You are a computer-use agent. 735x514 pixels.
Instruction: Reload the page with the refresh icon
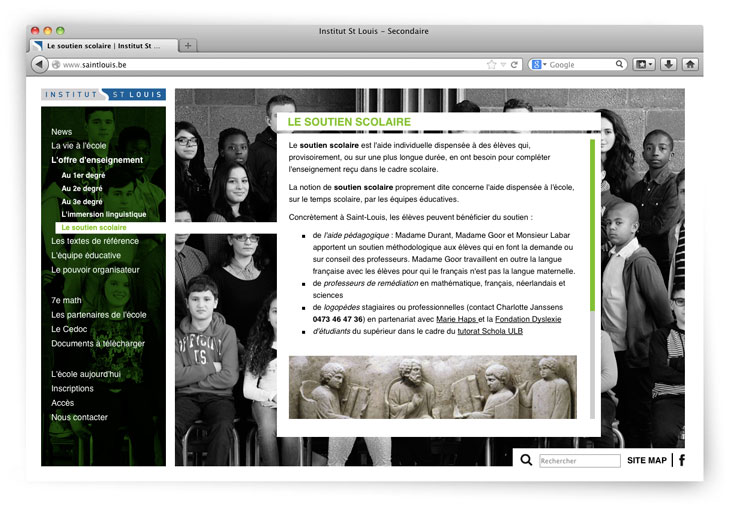pos(514,64)
